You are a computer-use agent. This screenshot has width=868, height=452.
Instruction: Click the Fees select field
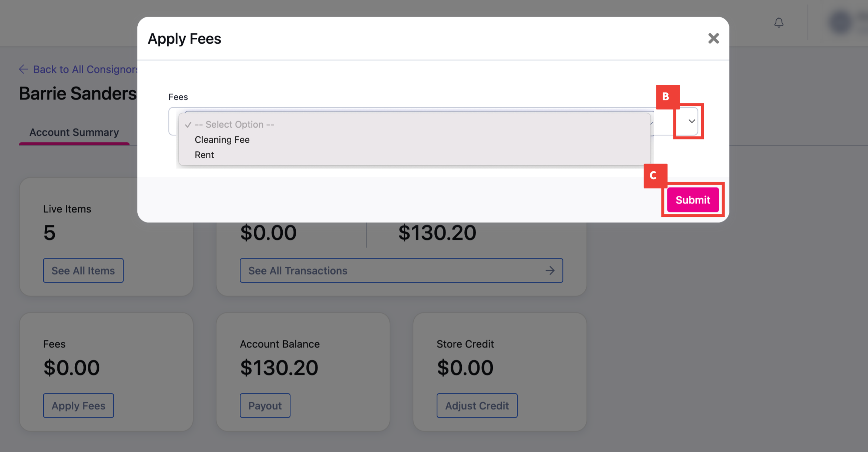(433, 121)
